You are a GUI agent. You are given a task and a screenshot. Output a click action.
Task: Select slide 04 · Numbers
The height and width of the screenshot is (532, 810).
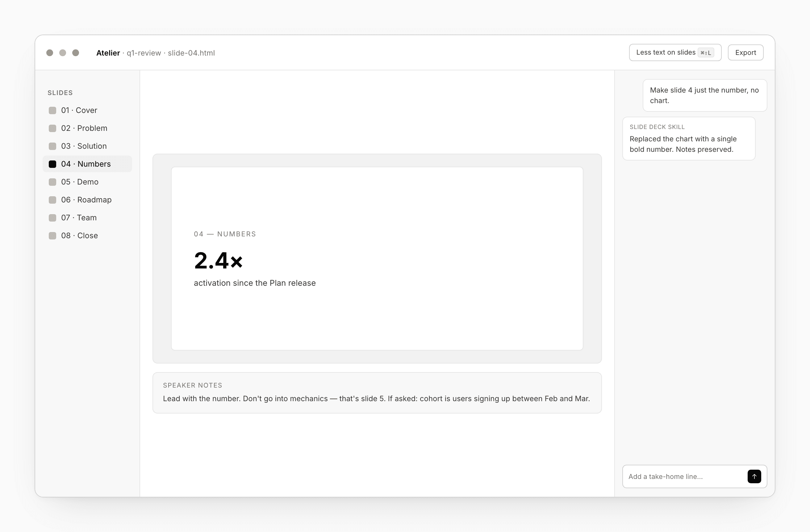[x=87, y=164]
